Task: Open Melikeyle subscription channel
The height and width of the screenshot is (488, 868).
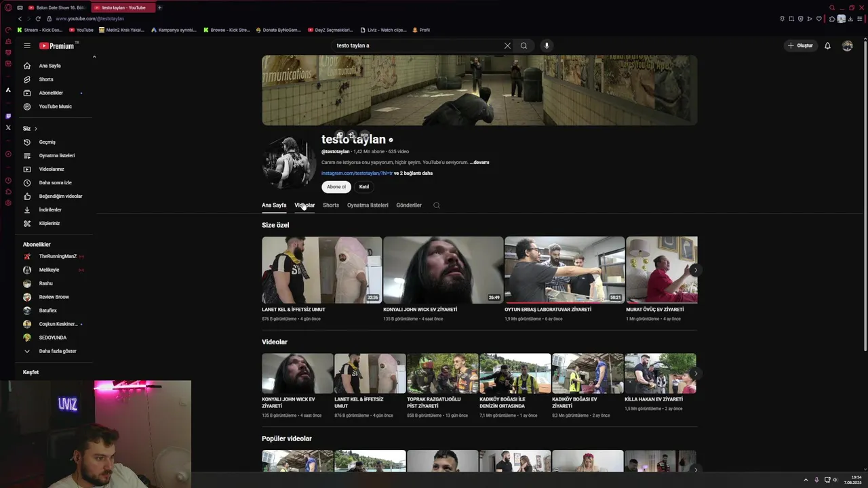Action: (55, 270)
